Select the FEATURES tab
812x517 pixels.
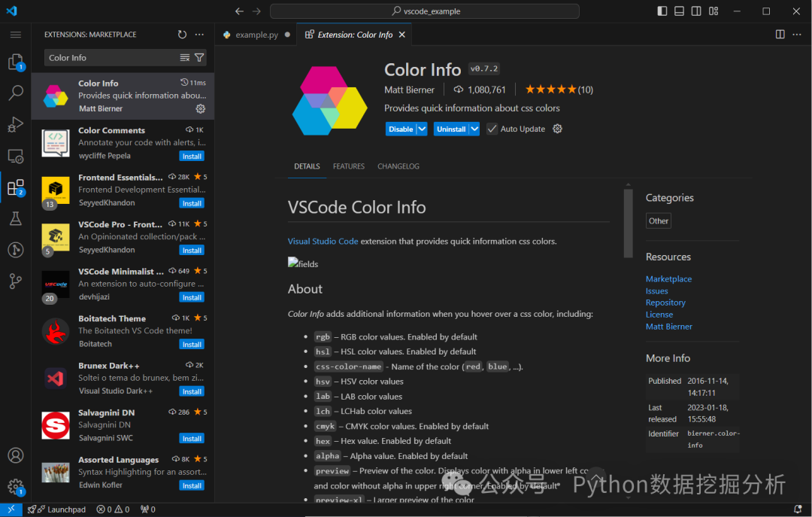tap(349, 166)
